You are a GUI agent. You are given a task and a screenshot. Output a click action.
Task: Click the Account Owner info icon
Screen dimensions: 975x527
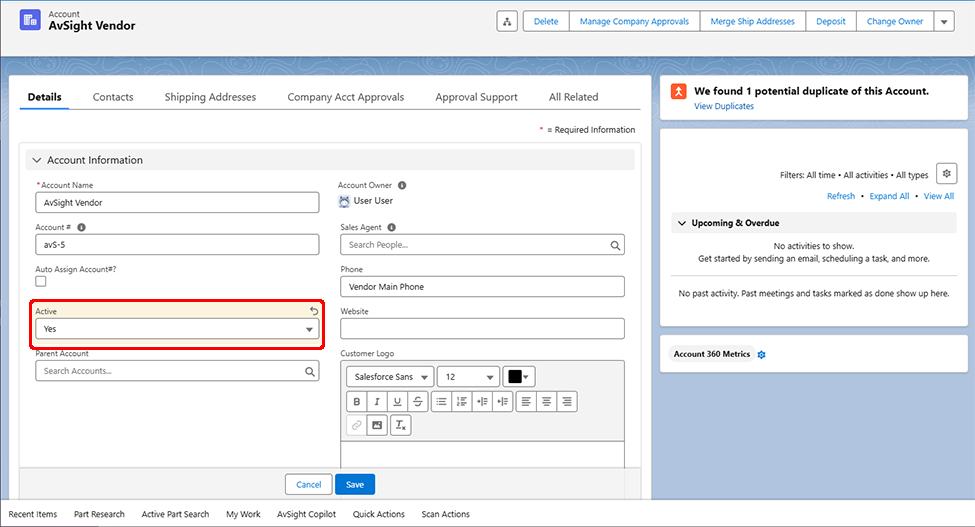click(402, 185)
